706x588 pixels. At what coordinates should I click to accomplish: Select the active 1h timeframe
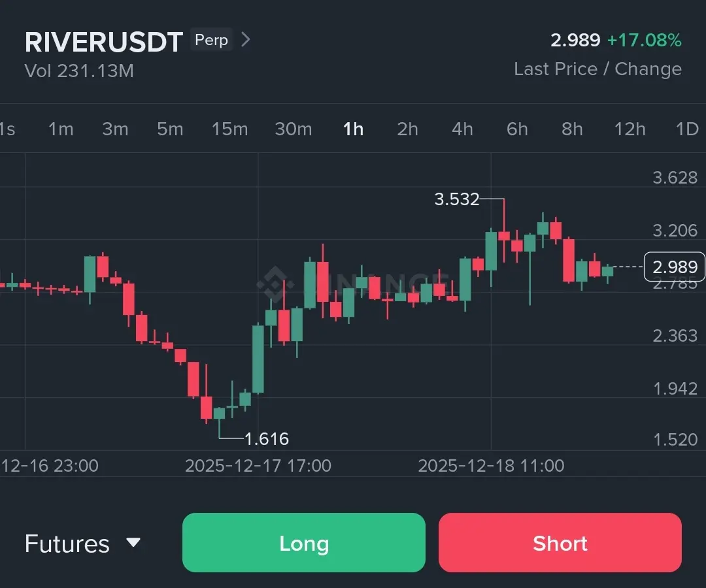tap(354, 129)
